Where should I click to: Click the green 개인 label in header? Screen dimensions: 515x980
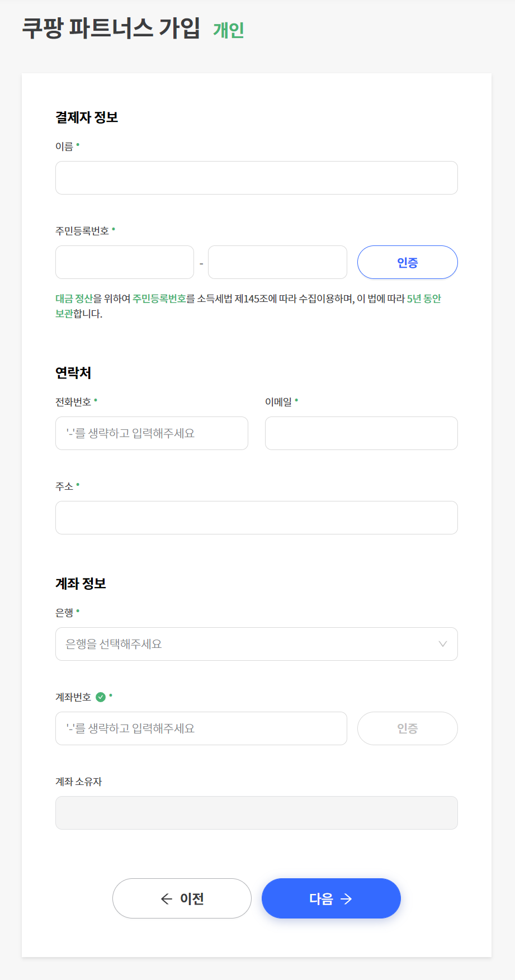[229, 30]
